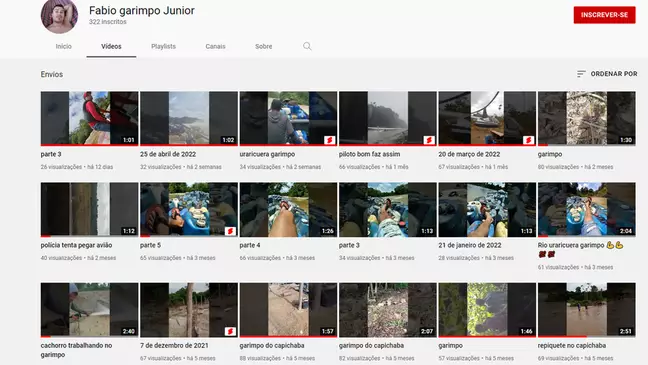Open the 1:57 garimpo do capichaba thumbnail
This screenshot has height=365, width=648.
click(x=288, y=310)
